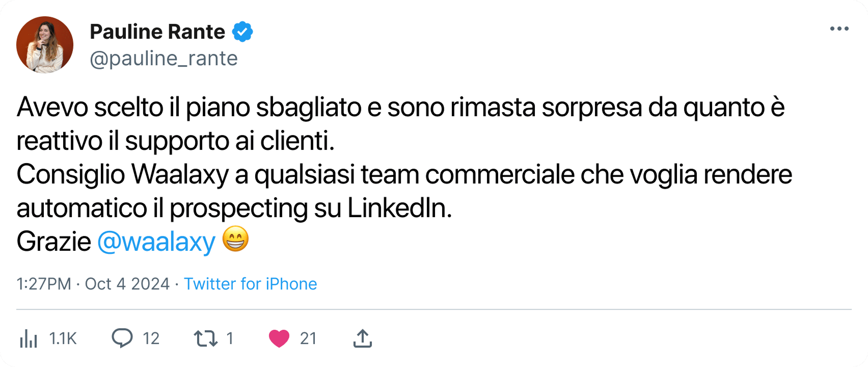Unlike the tweet by toggling the heart
Image resolution: width=868 pixels, height=367 pixels.
point(278,338)
